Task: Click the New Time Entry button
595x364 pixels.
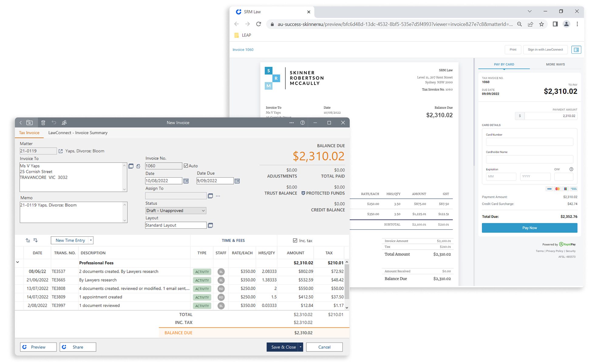Action: [70, 240]
